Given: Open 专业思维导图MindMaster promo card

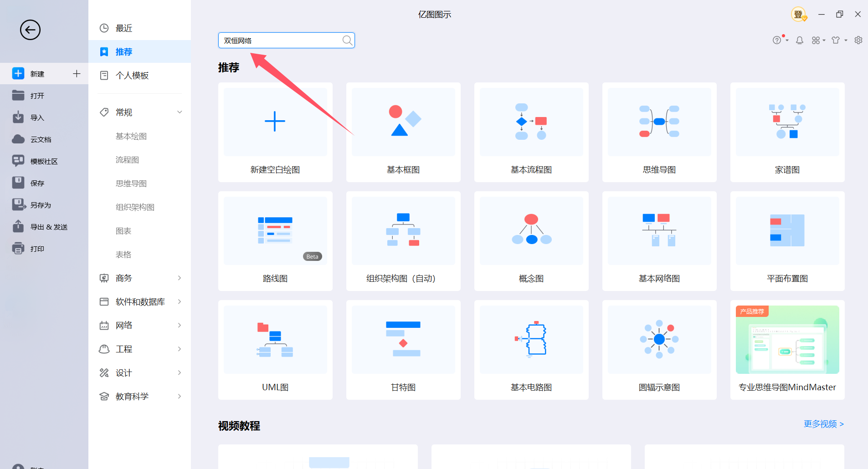Looking at the screenshot, I should tap(787, 350).
